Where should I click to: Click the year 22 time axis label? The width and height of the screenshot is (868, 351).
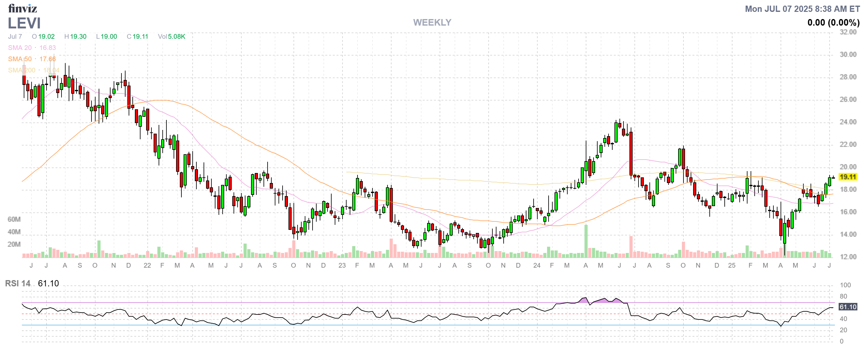(147, 265)
